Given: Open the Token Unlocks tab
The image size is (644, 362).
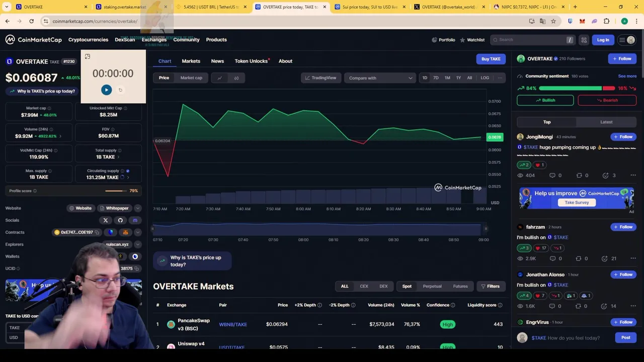Looking at the screenshot, I should 251,61.
